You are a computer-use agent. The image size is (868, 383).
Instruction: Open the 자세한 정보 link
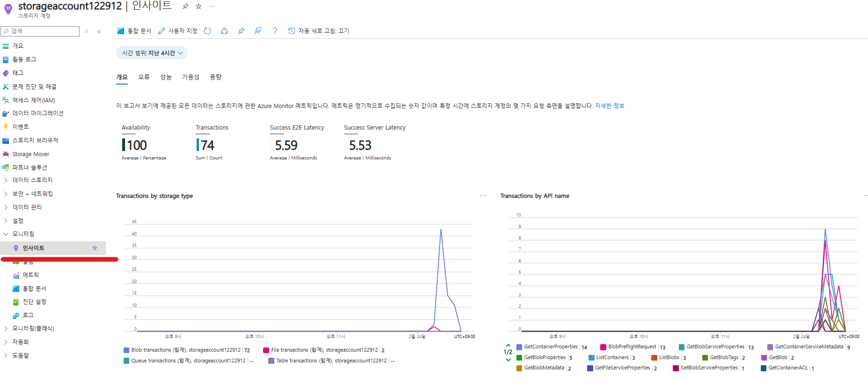610,106
